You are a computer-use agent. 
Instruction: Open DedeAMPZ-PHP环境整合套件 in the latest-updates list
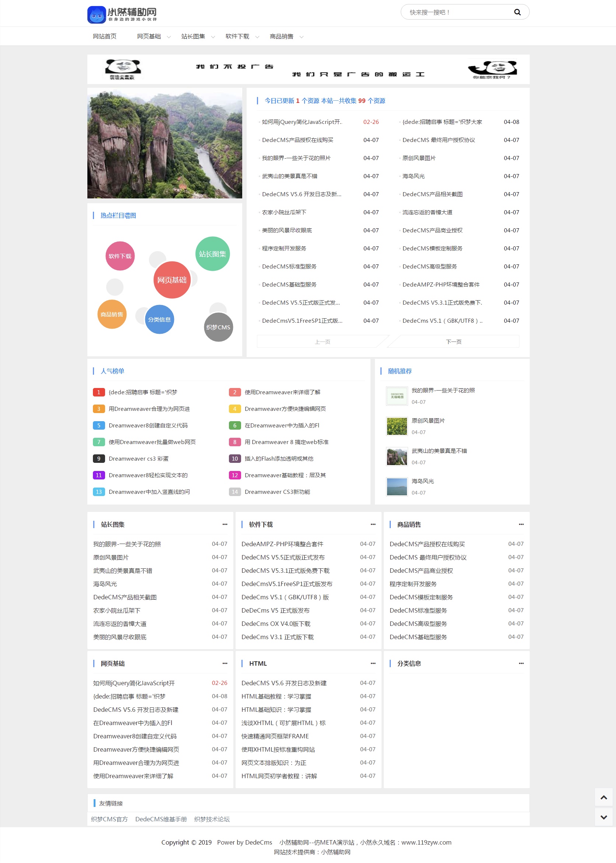coord(441,285)
